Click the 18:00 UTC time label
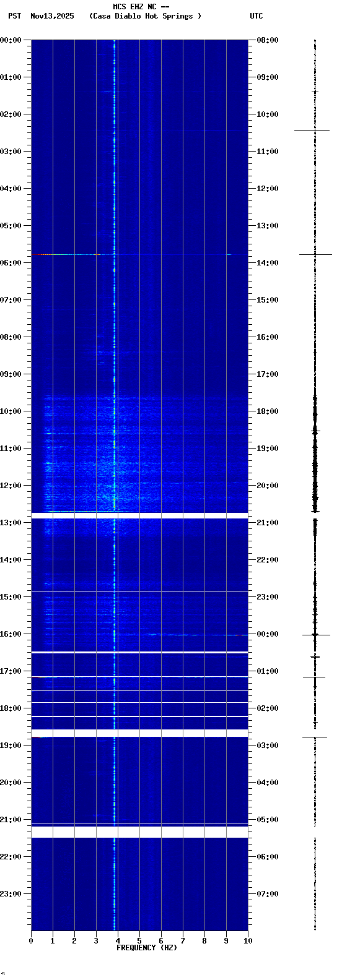Viewport: 342px width, 980px height. click(x=268, y=411)
